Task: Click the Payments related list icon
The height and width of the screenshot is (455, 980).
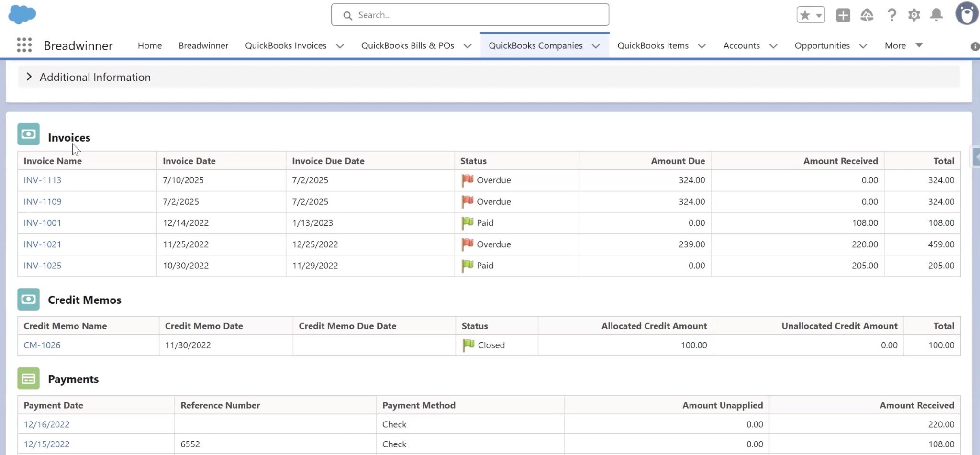Action: tap(28, 378)
